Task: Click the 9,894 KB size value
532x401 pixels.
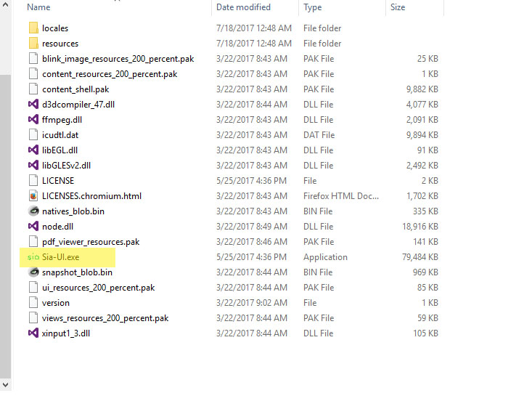Action: pos(422,135)
